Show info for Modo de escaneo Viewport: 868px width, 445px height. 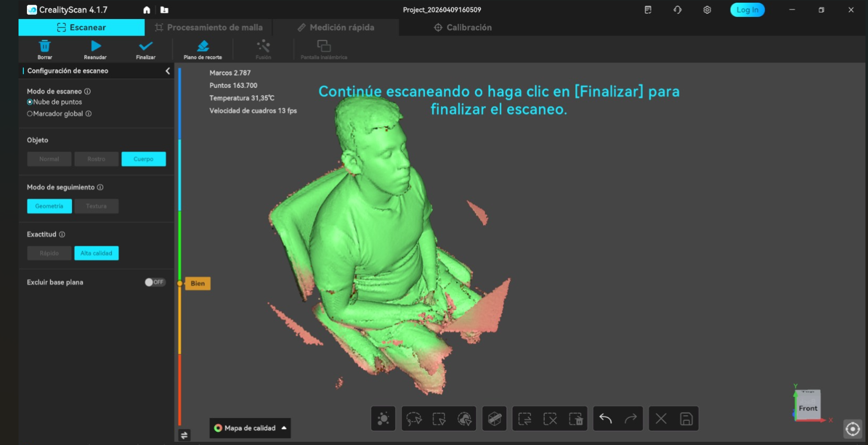click(x=87, y=92)
